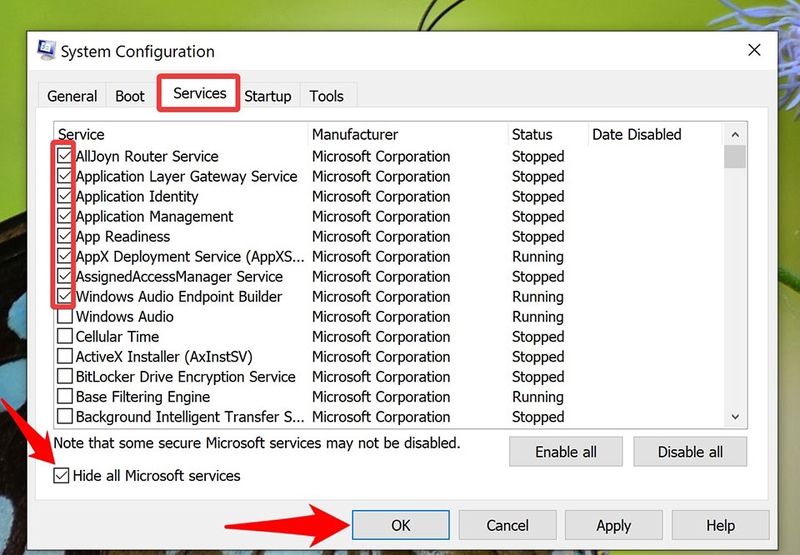This screenshot has width=800, height=555.
Task: Click the Date Disabled column header
Action: pyautogui.click(x=656, y=134)
